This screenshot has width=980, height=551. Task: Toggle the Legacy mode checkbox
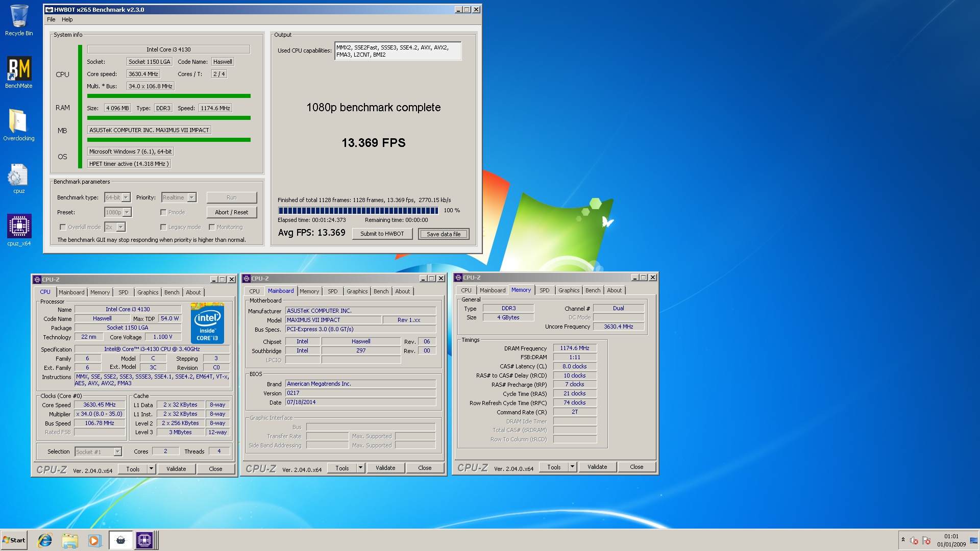tap(163, 227)
